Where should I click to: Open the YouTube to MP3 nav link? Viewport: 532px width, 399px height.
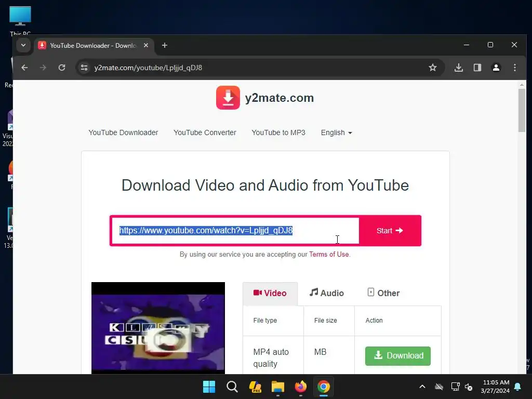pos(278,132)
